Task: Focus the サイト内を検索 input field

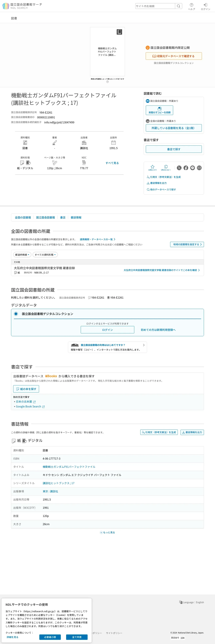Action: tap(155, 6)
